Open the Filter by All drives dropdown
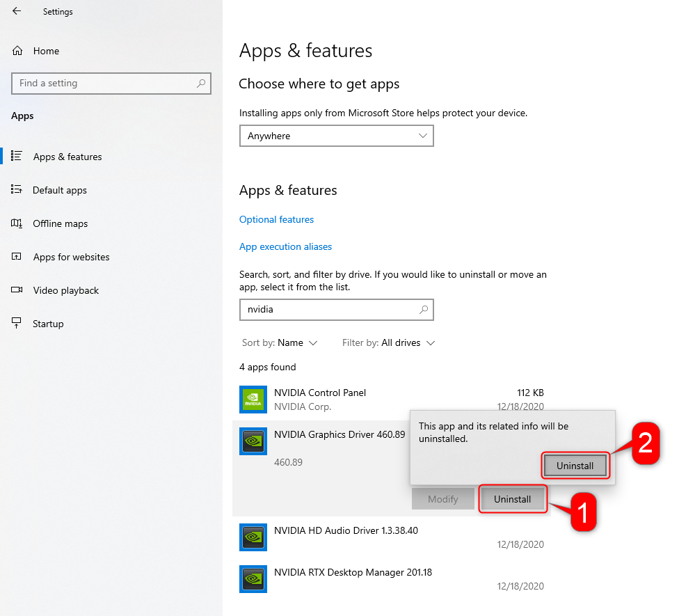679x616 pixels. click(388, 342)
